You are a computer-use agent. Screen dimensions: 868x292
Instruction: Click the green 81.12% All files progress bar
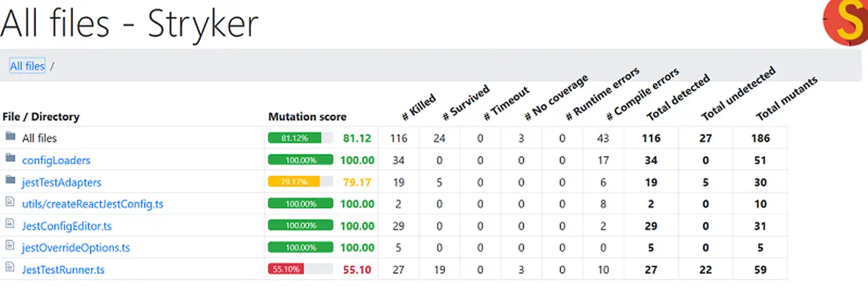coord(301,138)
